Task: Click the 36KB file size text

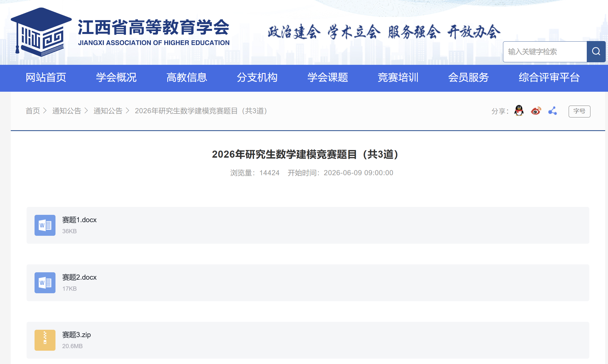Action: pyautogui.click(x=69, y=231)
